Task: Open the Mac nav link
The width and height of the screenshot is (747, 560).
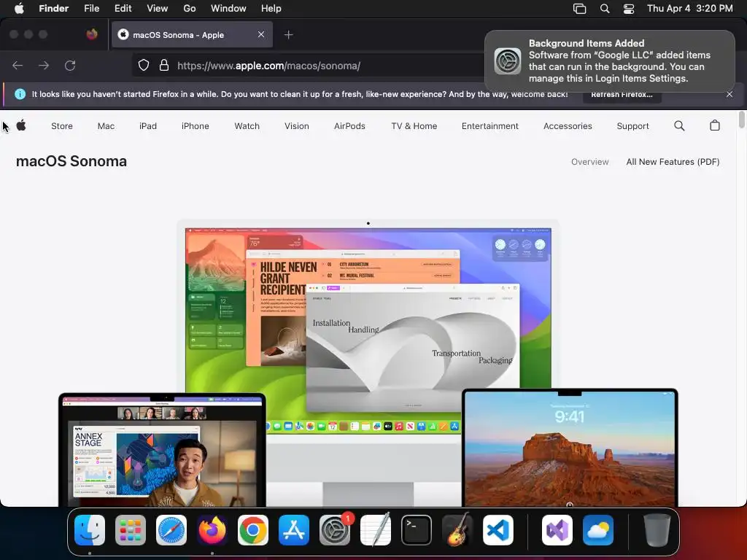Action: coord(106,126)
